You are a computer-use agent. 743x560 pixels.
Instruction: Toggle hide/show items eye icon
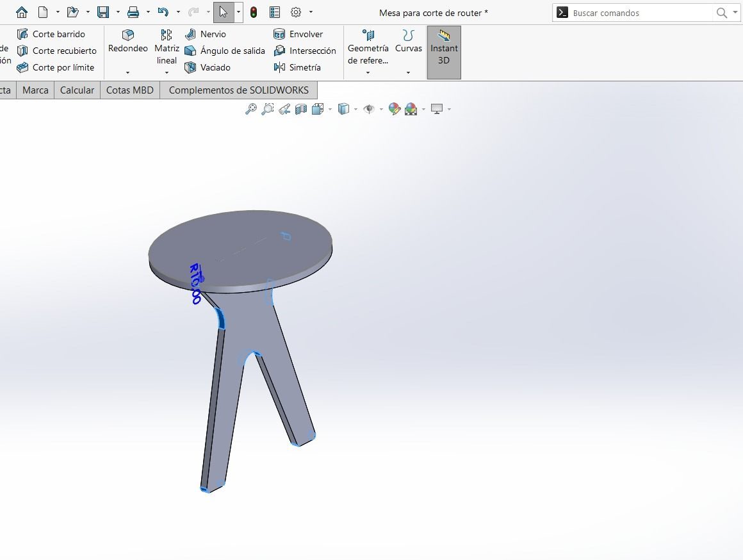[x=369, y=109]
